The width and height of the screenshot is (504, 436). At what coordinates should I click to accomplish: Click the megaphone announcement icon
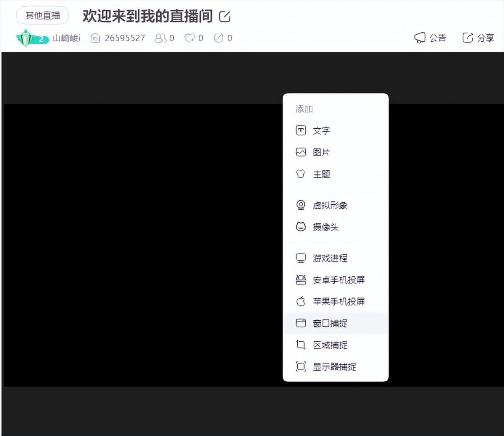[x=420, y=38]
